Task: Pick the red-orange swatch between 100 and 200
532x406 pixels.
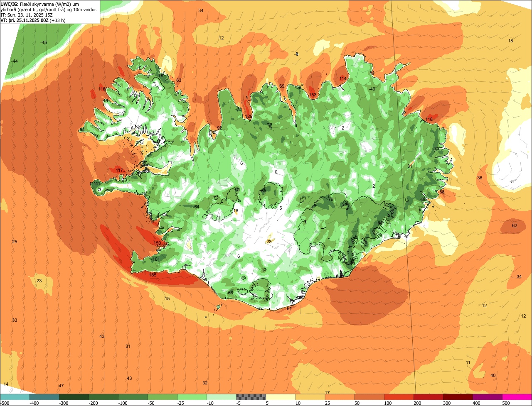Action: [399, 397]
